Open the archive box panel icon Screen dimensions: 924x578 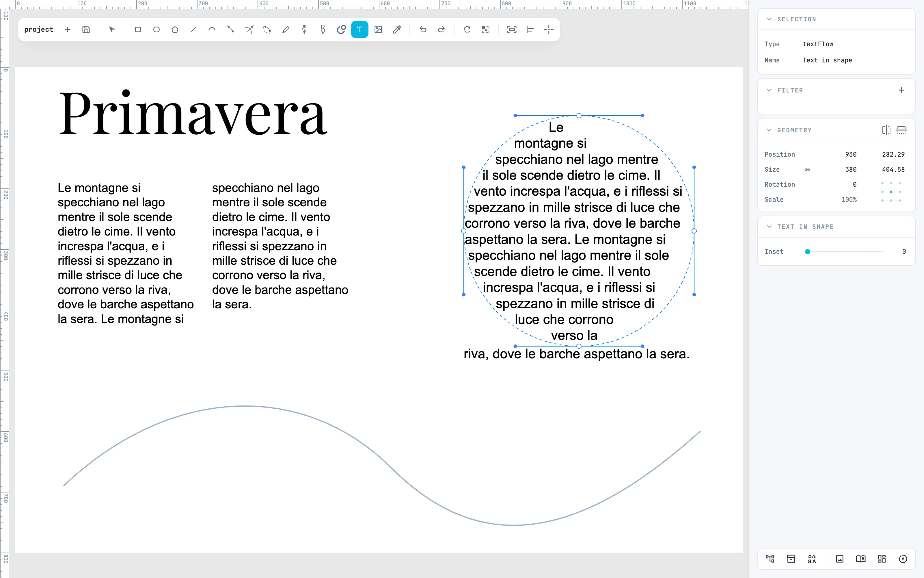791,559
